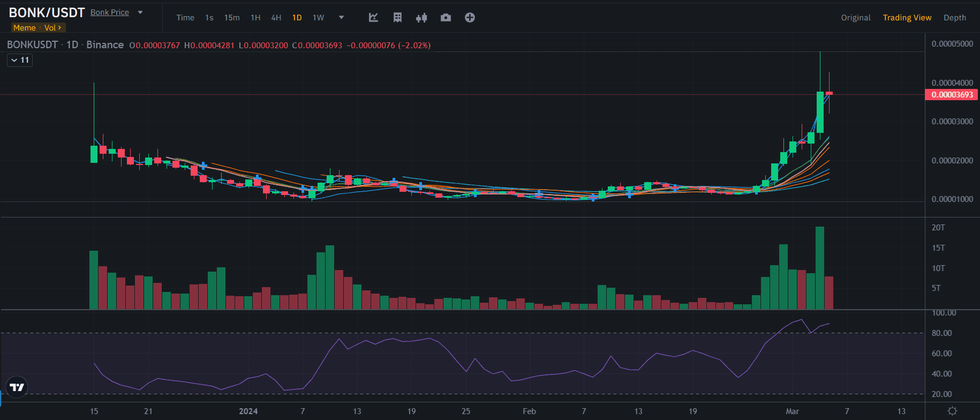Screen dimensions: 980x420
Task: Click the Mar date axis label
Action: click(x=793, y=411)
